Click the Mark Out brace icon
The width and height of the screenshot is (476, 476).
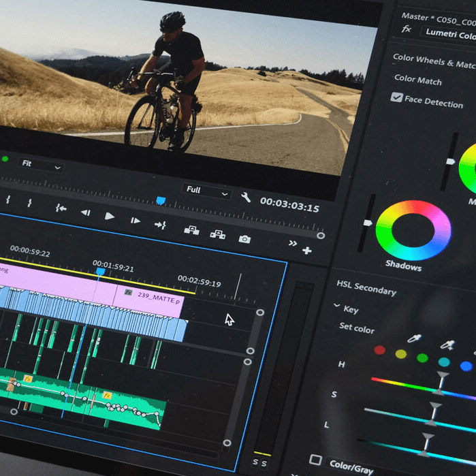point(30,203)
